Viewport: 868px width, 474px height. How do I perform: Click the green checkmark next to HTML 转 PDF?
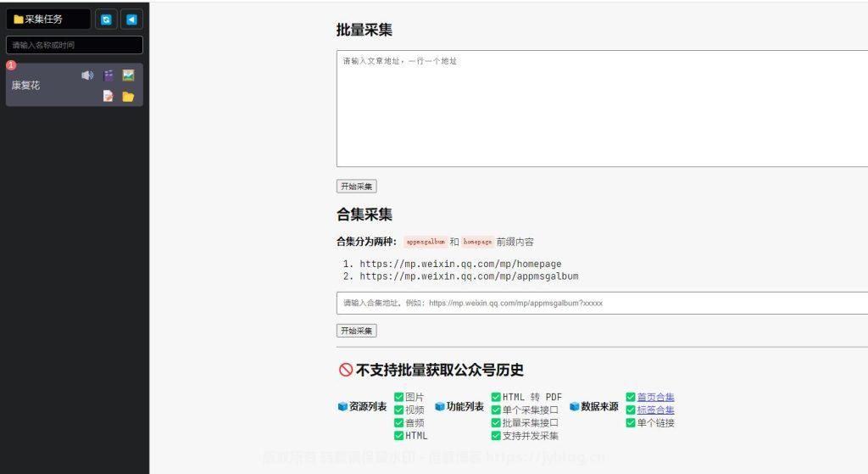pyautogui.click(x=496, y=397)
